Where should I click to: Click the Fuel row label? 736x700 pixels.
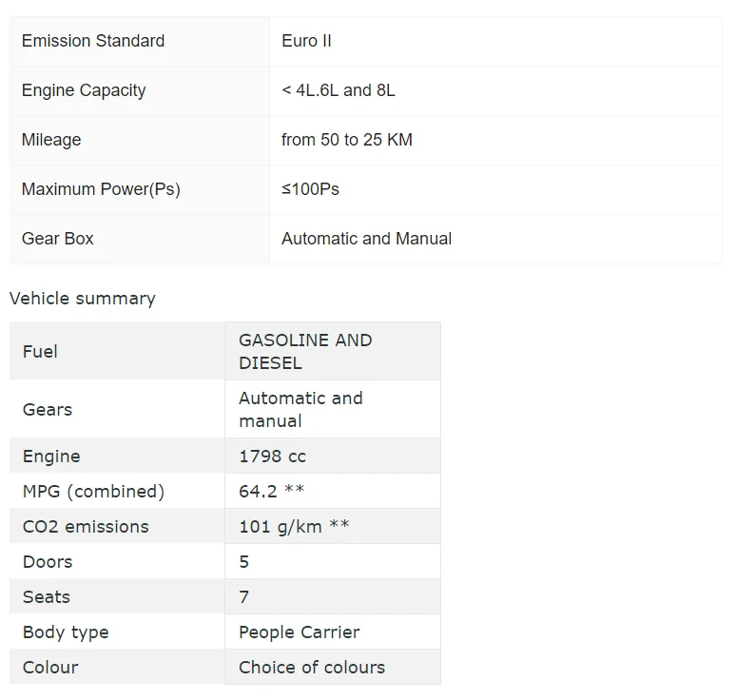40,352
